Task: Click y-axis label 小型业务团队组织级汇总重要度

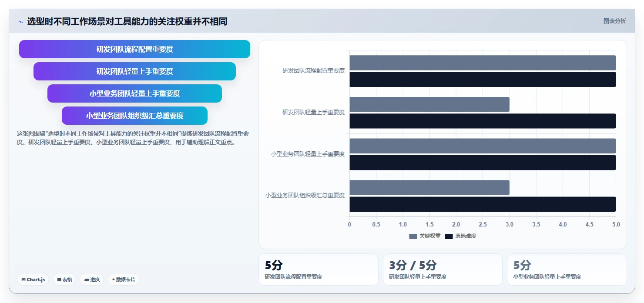Action: coord(305,196)
